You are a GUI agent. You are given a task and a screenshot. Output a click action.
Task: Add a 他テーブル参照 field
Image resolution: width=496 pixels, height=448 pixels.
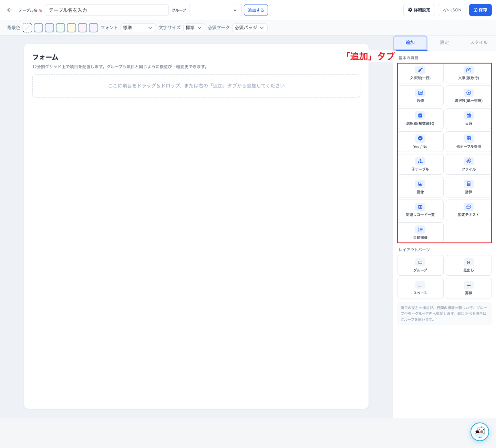(x=468, y=142)
